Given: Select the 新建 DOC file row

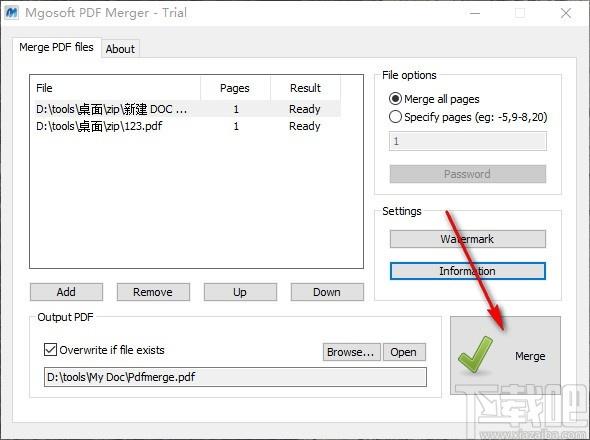Looking at the screenshot, I should [187, 109].
